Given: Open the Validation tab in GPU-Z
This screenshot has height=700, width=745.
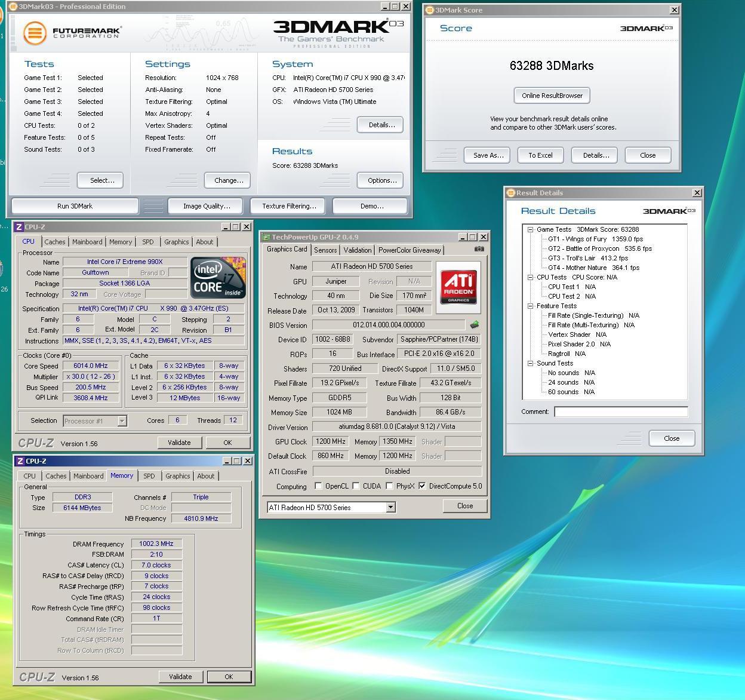Looking at the screenshot, I should tap(358, 250).
